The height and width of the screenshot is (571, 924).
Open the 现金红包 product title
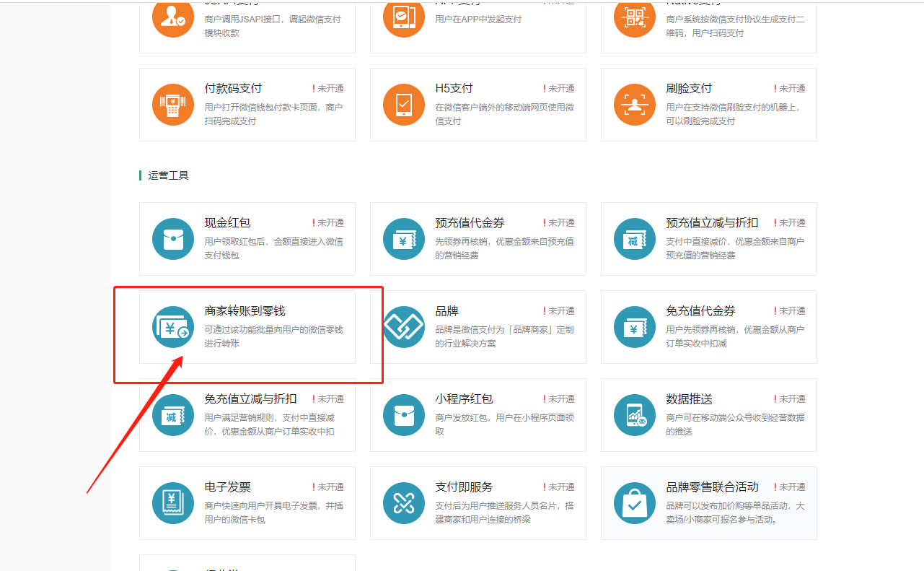click(227, 223)
